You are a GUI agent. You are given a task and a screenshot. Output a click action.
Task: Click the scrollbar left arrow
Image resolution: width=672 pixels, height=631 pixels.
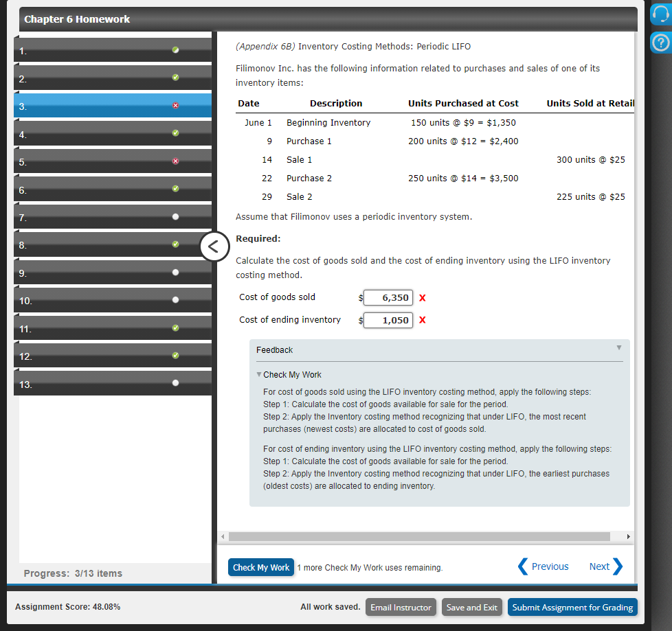(223, 536)
